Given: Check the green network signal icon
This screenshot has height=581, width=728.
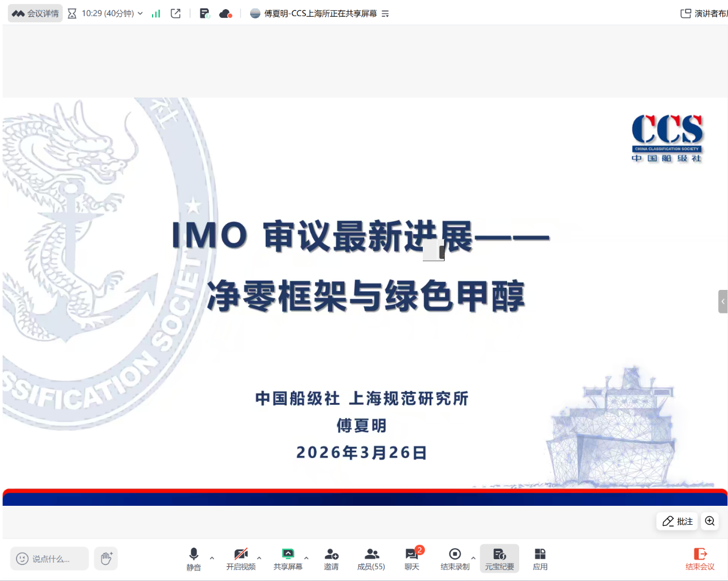Looking at the screenshot, I should (x=156, y=13).
